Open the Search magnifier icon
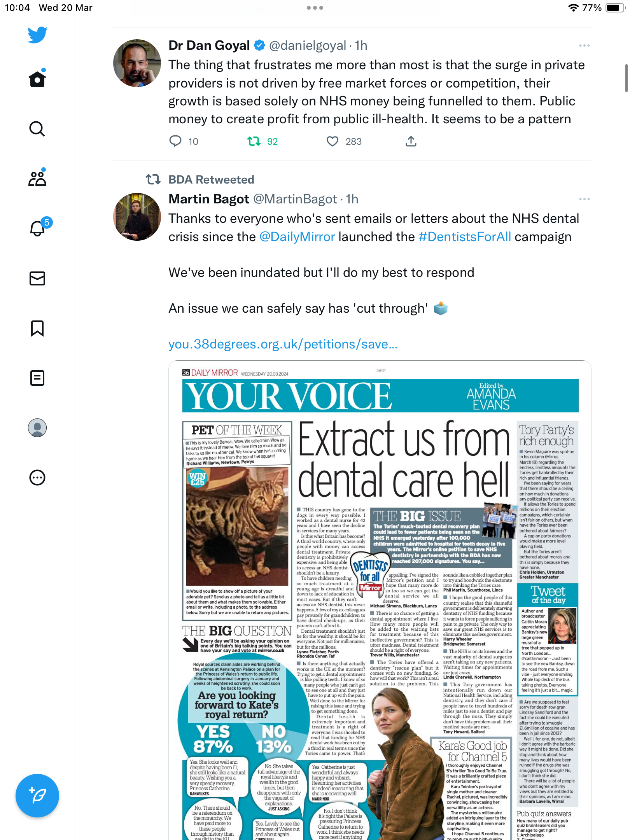Screen dimensions: 630x840 point(37,129)
